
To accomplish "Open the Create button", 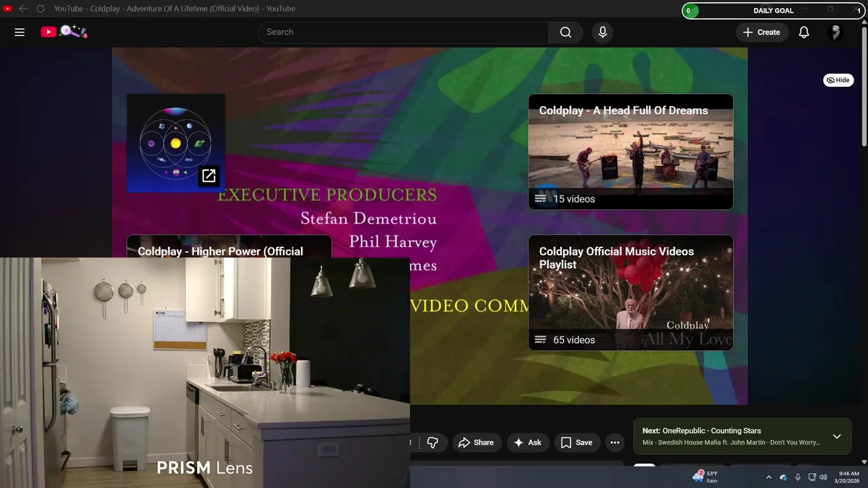I will (762, 32).
